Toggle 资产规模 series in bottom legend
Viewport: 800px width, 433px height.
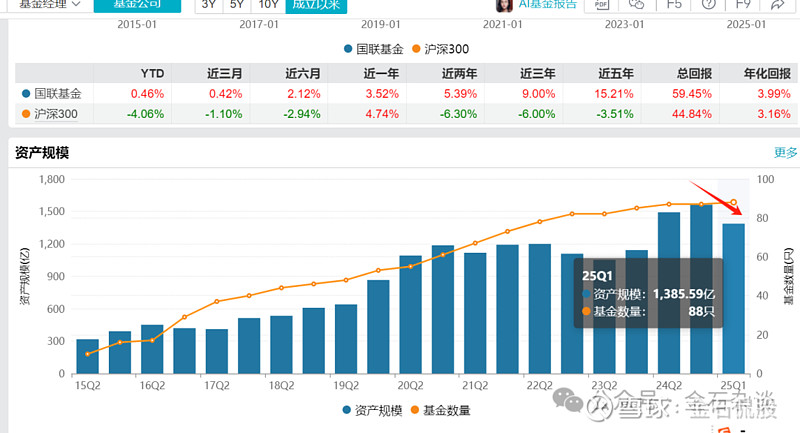point(372,410)
